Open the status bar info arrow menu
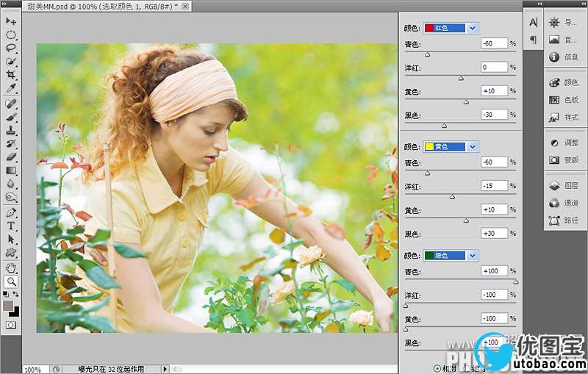Viewport: 588px width, 374px height. [x=165, y=369]
